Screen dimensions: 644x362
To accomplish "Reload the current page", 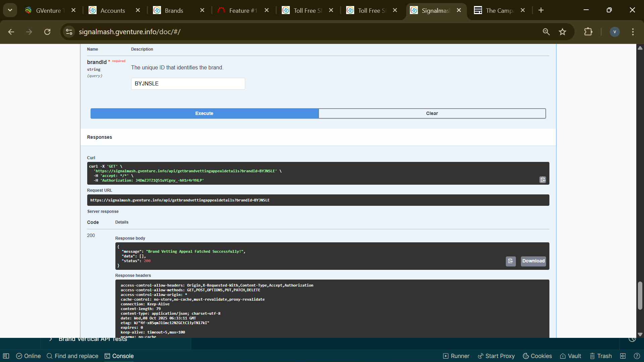I will [47, 32].
